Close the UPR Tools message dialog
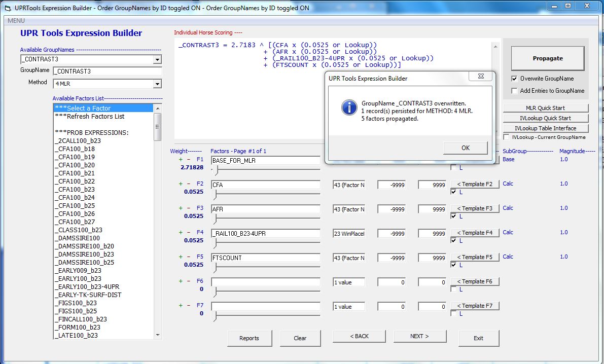 click(x=481, y=76)
